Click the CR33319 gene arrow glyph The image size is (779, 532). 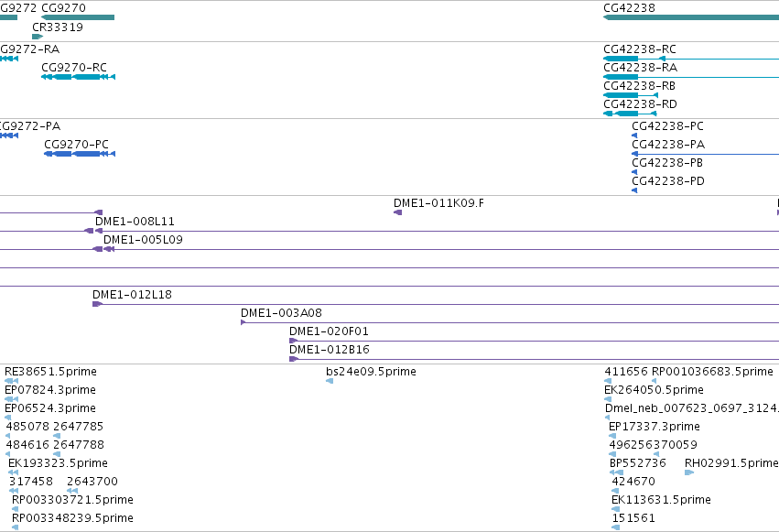pyautogui.click(x=38, y=37)
